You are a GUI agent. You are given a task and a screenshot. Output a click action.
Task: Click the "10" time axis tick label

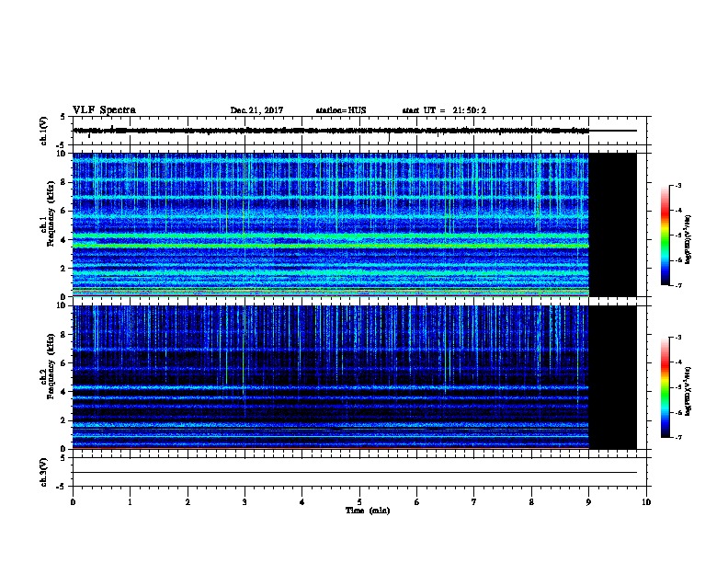(646, 502)
